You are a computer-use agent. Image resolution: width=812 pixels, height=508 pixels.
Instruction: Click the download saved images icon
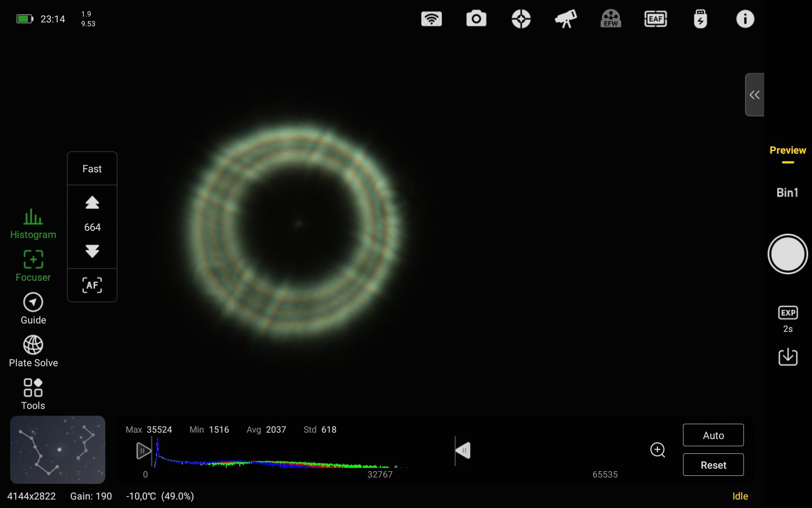coord(787,357)
